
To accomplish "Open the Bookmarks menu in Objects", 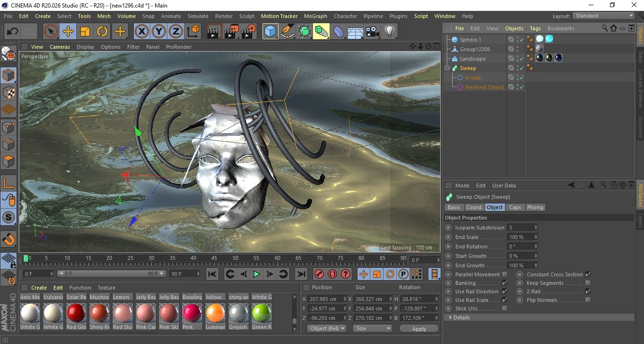I will coord(561,28).
